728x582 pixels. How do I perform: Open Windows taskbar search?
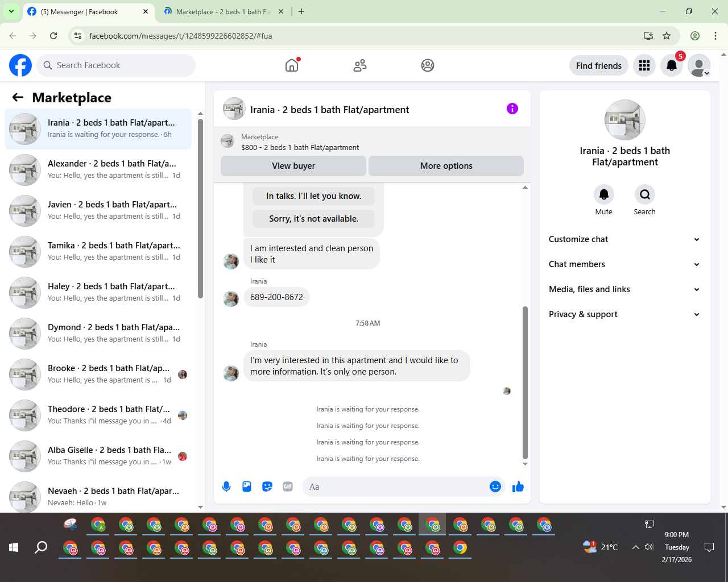(x=41, y=547)
